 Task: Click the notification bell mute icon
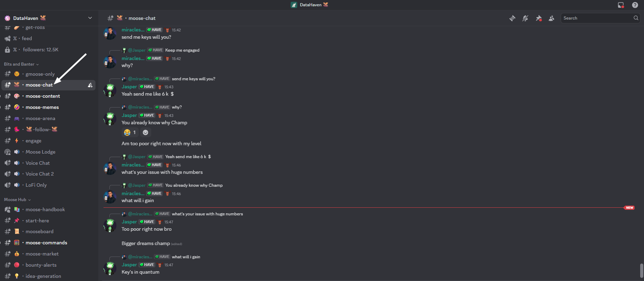(x=525, y=18)
